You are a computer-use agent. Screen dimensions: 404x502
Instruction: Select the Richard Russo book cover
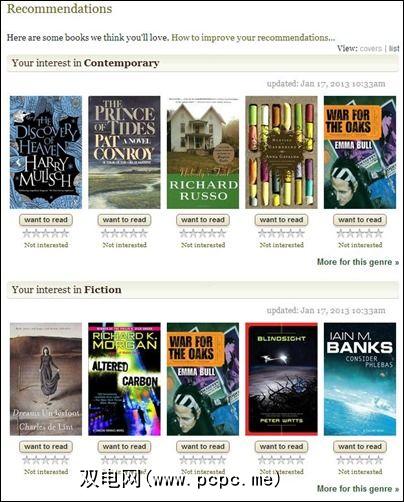pos(203,152)
